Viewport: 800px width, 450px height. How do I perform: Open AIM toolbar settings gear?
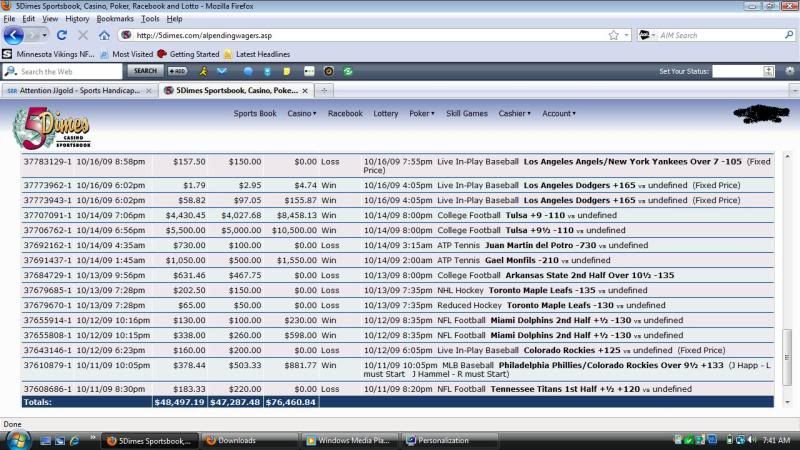point(790,71)
